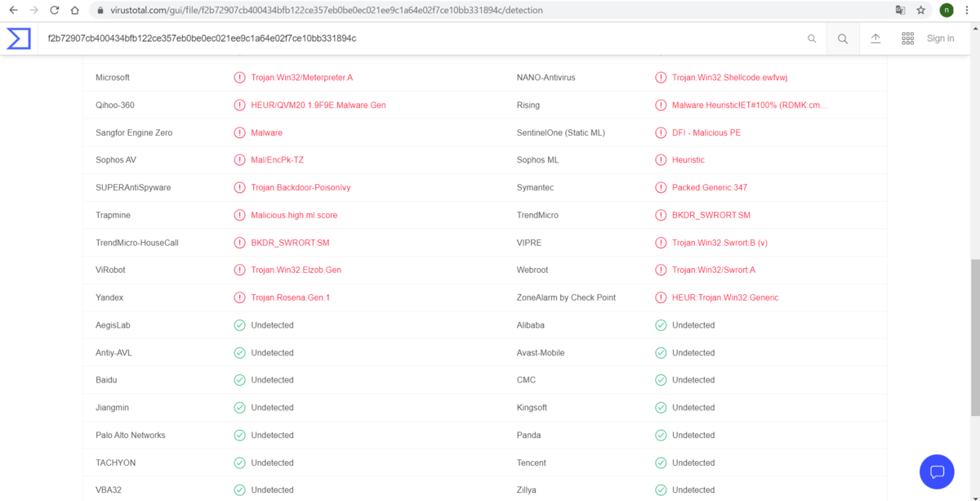The width and height of the screenshot is (980, 501).
Task: Click TACHYON green check icon
Action: tap(239, 463)
